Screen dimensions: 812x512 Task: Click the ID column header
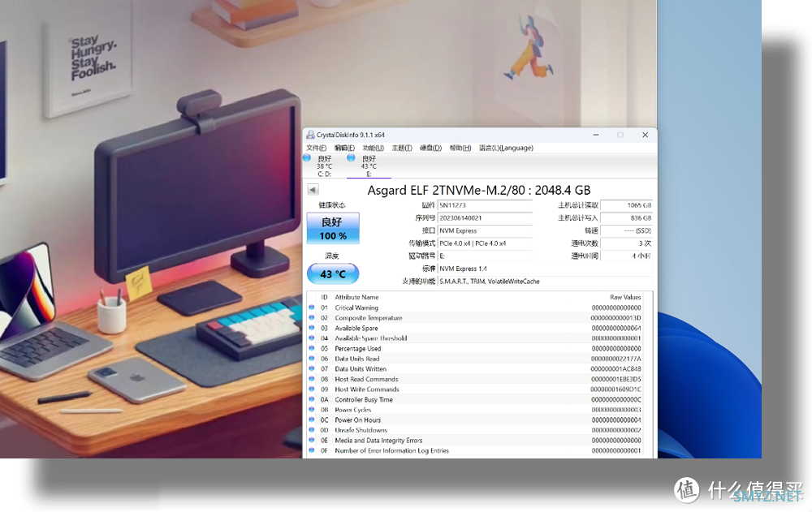[324, 297]
